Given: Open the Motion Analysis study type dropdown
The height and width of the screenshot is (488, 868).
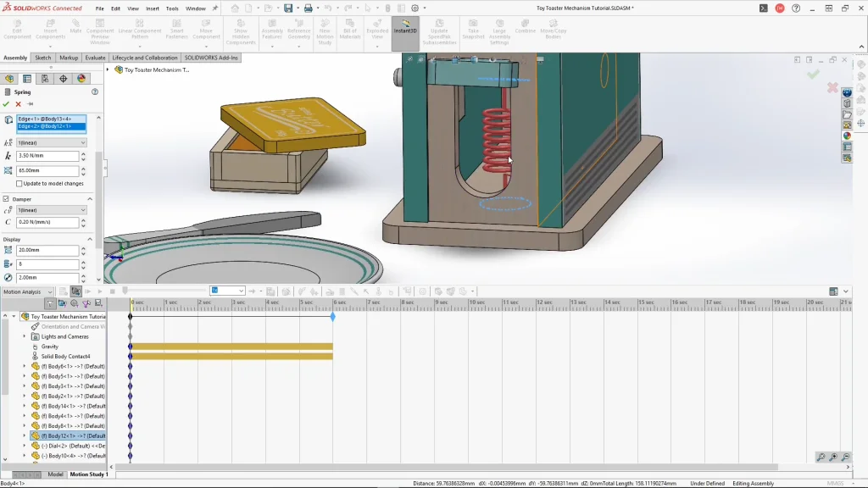Looking at the screenshot, I should pos(28,291).
